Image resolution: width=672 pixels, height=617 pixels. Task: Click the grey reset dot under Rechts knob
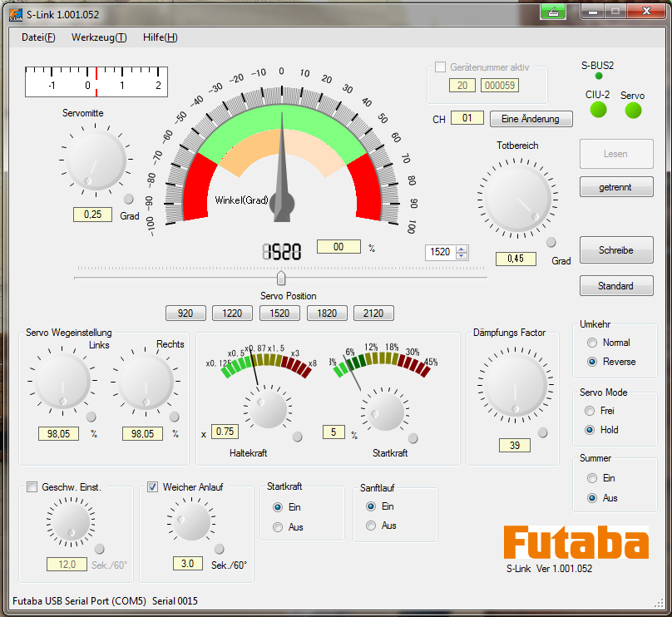[175, 417]
